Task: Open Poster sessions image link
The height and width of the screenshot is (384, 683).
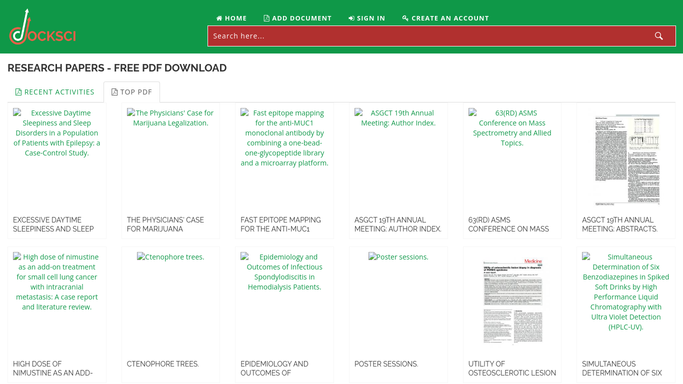Action: tap(398, 257)
